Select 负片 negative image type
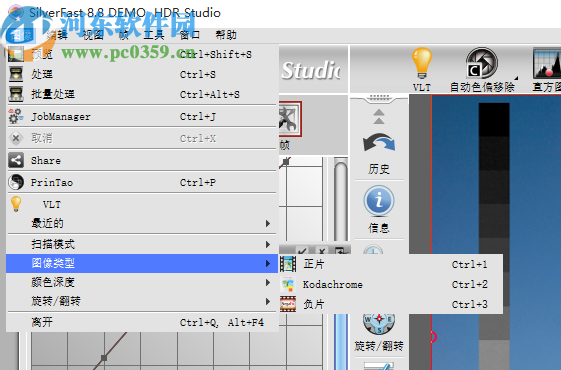This screenshot has width=561, height=370. (391, 304)
